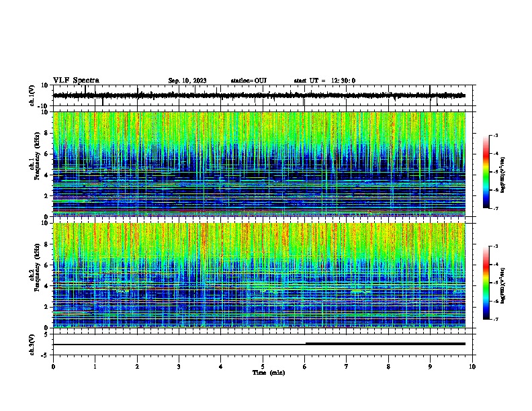Click the ch.1 waveform trace panel
Screen dimensions: 532x411
coord(264,95)
